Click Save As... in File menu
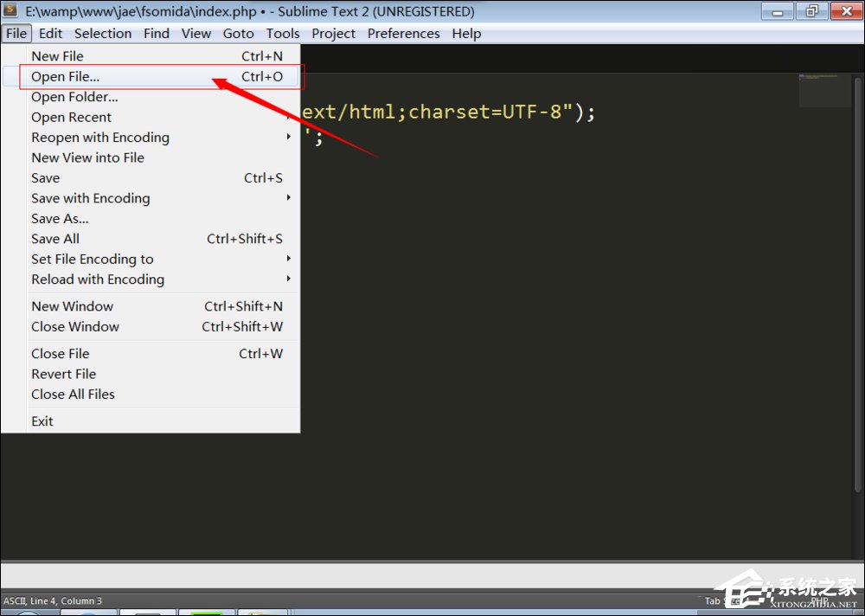 (60, 219)
